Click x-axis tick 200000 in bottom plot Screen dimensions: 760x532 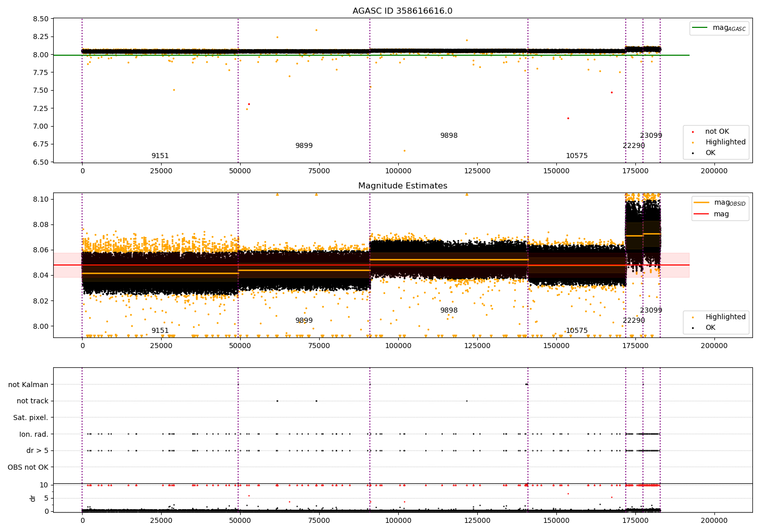point(714,520)
